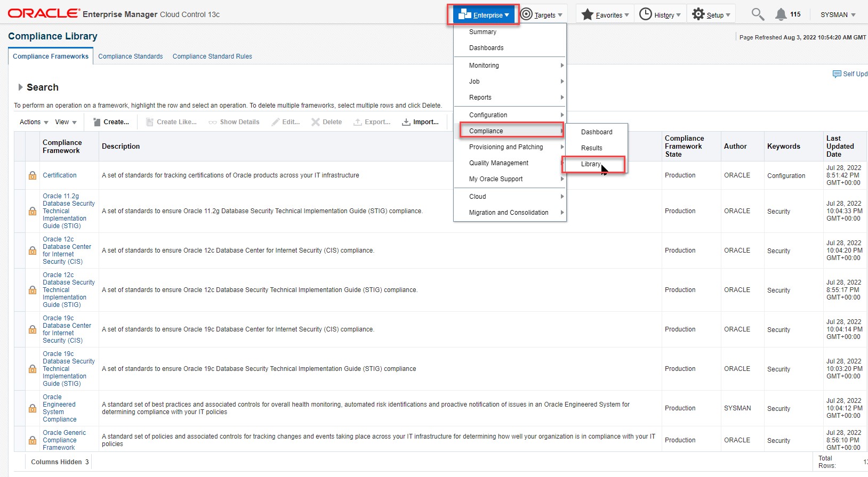Open the Favorites menu dropdown
868x477 pixels.
point(605,15)
